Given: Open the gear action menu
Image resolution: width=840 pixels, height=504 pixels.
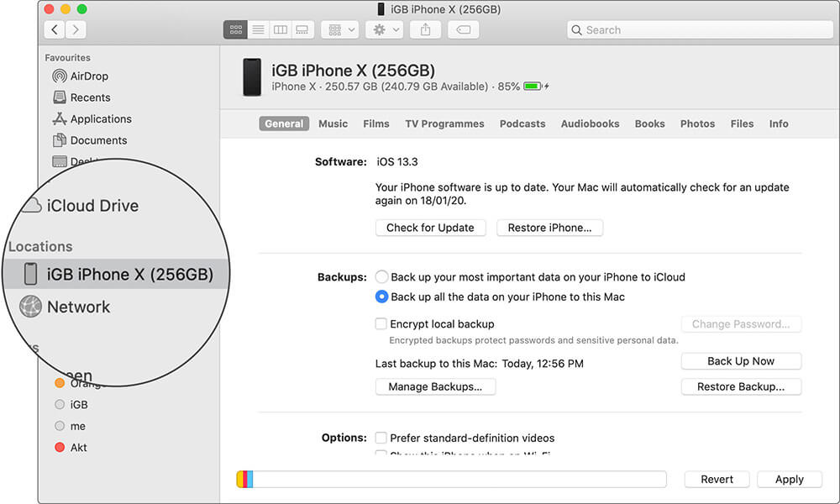Looking at the screenshot, I should click(384, 30).
